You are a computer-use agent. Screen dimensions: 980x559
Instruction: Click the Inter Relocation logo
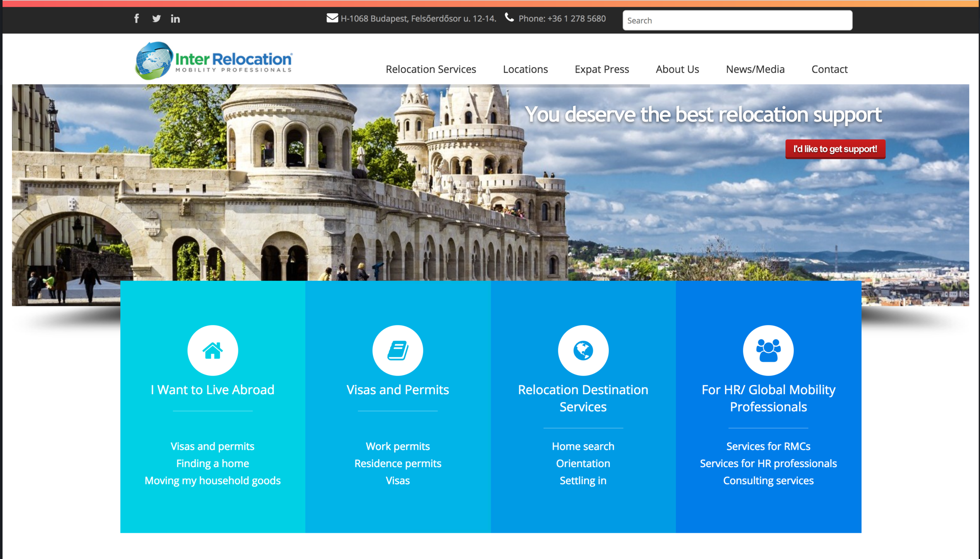[x=214, y=61]
